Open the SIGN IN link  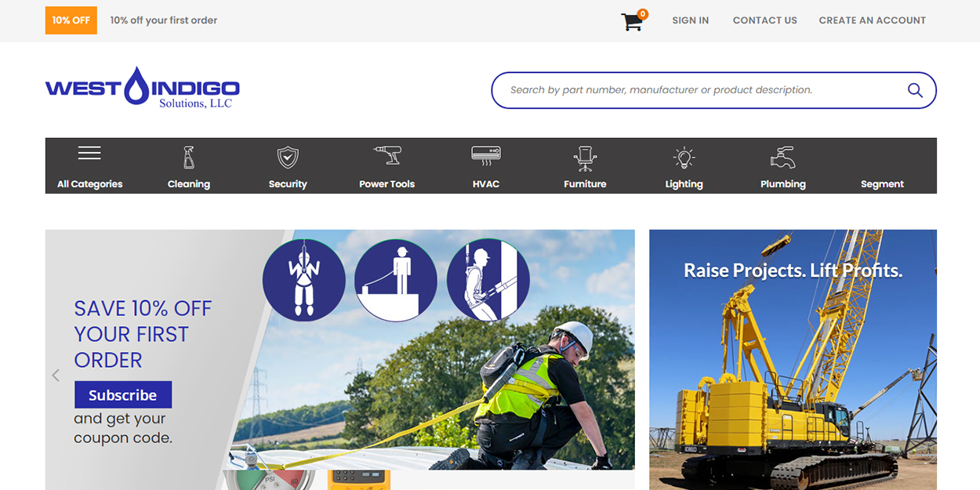click(x=691, y=20)
